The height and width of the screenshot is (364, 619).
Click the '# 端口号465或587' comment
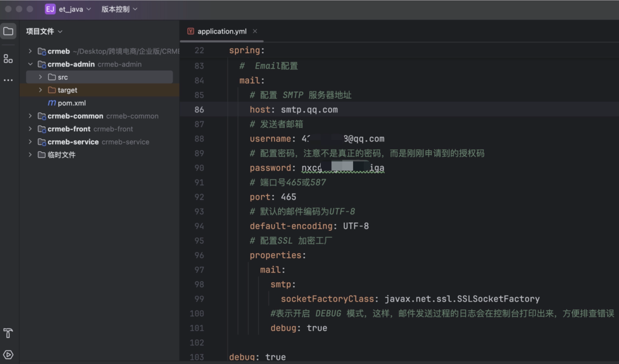[288, 183]
